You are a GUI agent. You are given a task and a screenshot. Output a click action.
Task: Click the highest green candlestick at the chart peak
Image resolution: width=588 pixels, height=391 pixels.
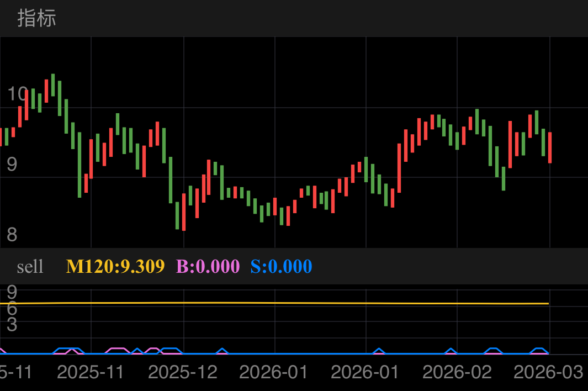(x=53, y=85)
